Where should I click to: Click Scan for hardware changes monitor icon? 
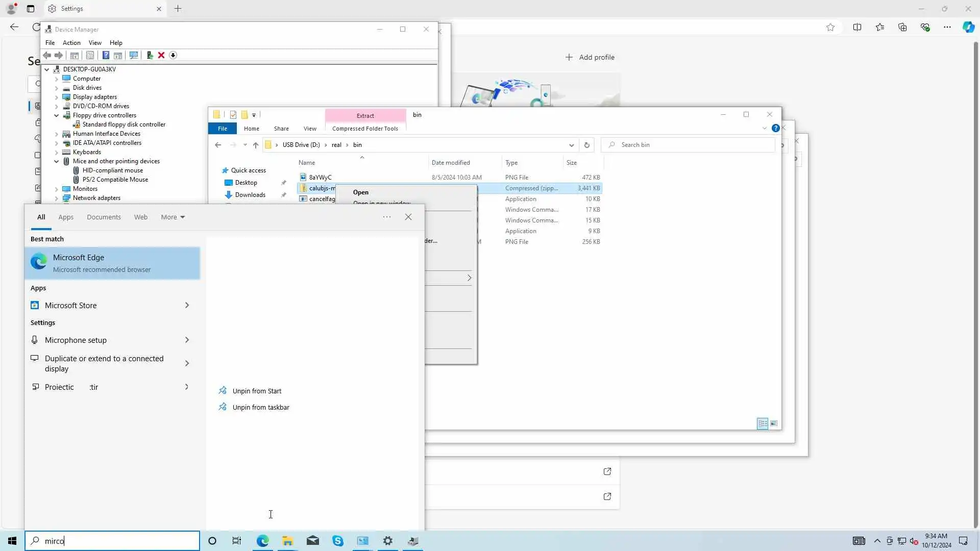pyautogui.click(x=134, y=55)
